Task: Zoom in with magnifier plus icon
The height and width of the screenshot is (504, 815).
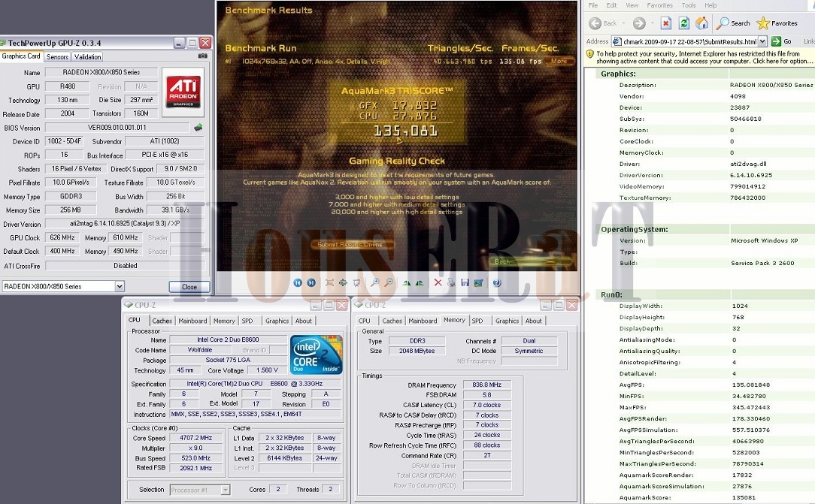Action: pos(374,282)
